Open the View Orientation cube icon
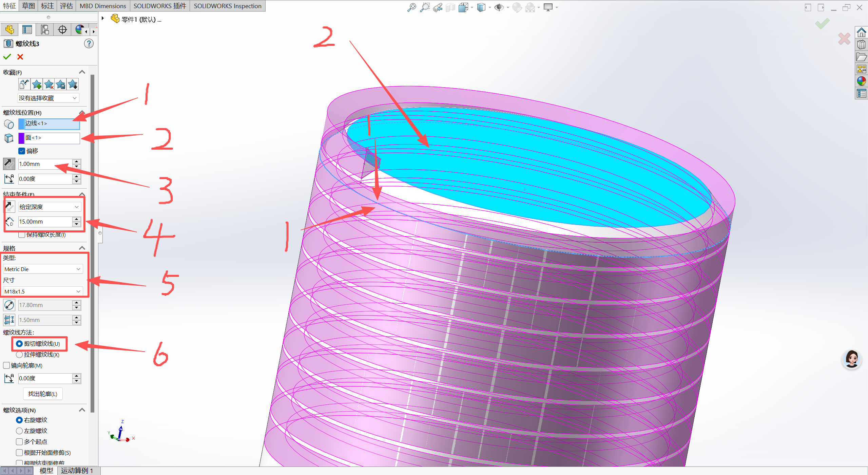Screen dimensions: 868x475 (x=463, y=7)
